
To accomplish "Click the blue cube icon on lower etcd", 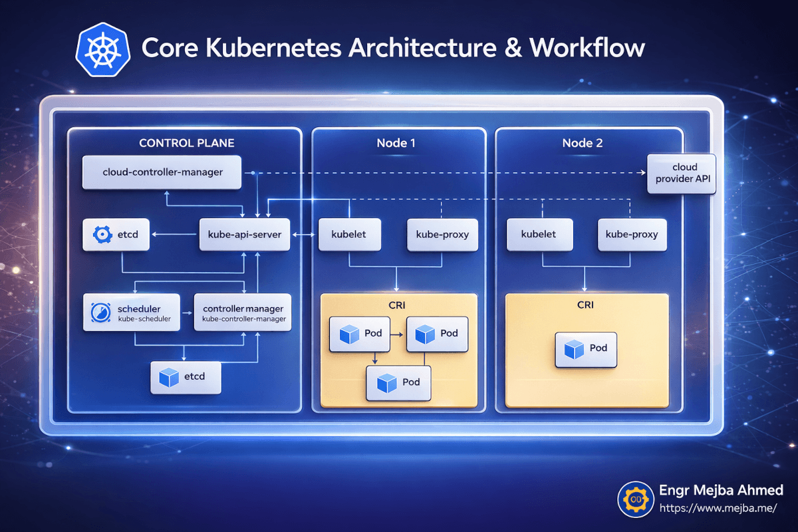I will pyautogui.click(x=169, y=377).
